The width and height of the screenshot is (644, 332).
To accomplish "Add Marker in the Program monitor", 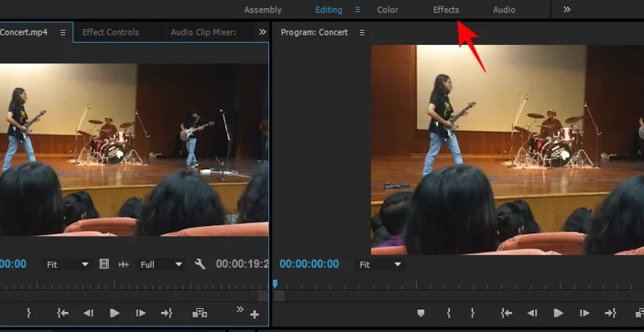I will (420, 313).
